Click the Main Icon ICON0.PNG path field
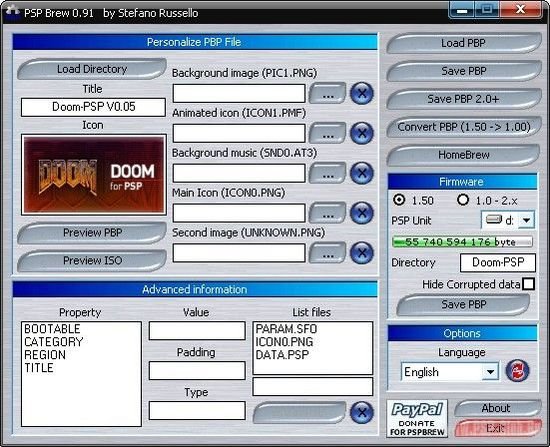The image size is (550, 447). tap(239, 213)
